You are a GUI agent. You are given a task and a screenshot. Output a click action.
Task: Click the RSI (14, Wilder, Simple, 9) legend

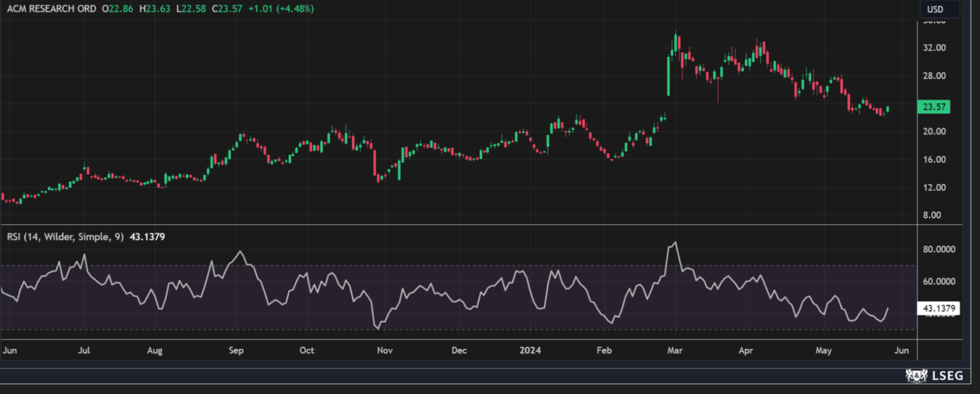point(65,237)
